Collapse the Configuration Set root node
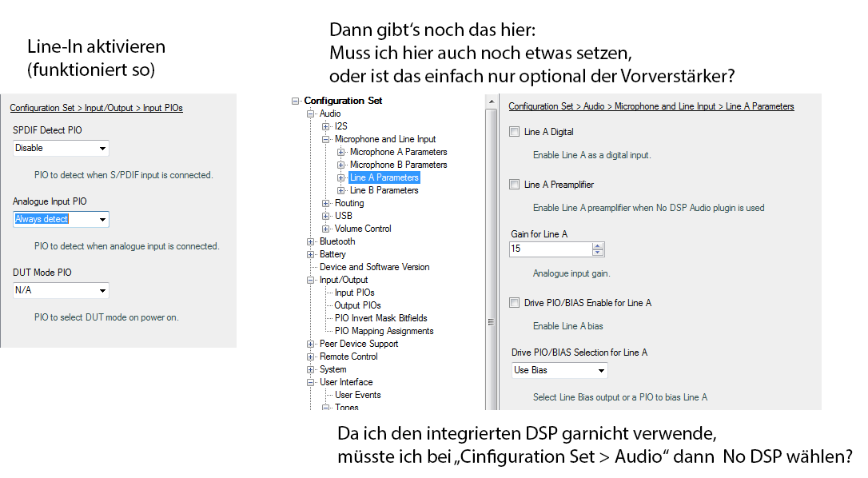Image resolution: width=868 pixels, height=478 pixels. pyautogui.click(x=296, y=101)
